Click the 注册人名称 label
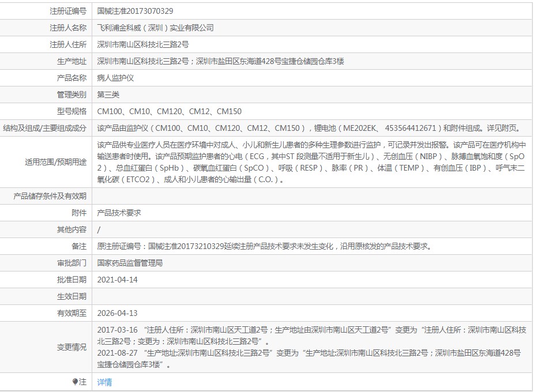 click(x=68, y=28)
